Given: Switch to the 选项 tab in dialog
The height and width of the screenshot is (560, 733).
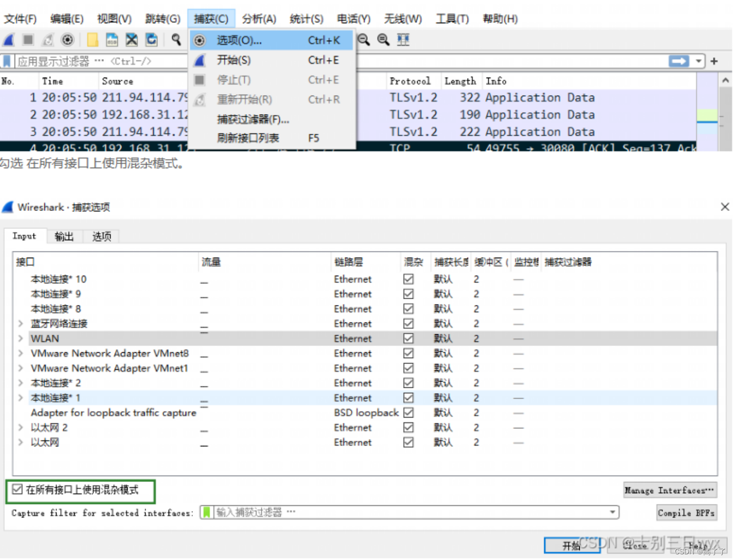Looking at the screenshot, I should click(x=101, y=237).
